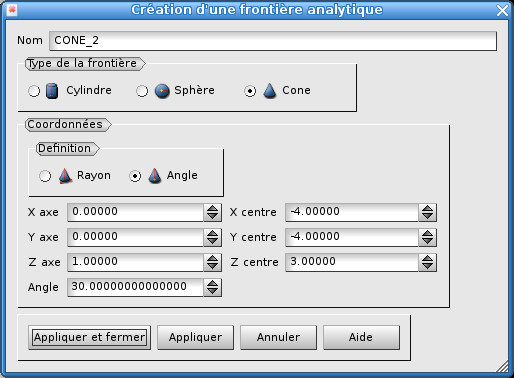Select the Sphère radio button
This screenshot has width=514, height=378.
(142, 91)
